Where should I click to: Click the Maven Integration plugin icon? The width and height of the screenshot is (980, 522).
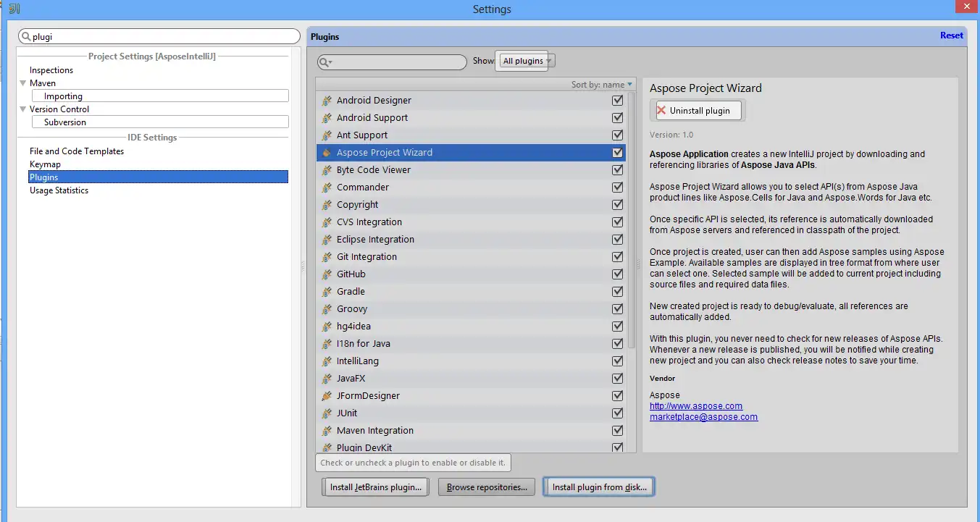pos(327,431)
